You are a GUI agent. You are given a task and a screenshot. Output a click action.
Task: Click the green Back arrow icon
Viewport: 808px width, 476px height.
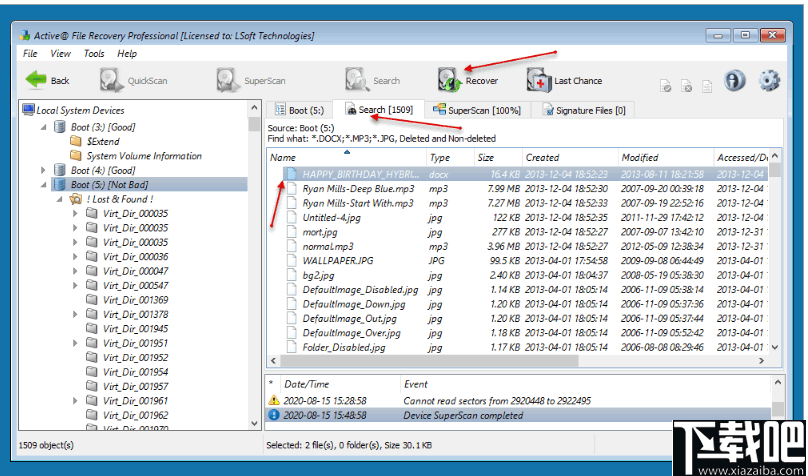(36, 80)
